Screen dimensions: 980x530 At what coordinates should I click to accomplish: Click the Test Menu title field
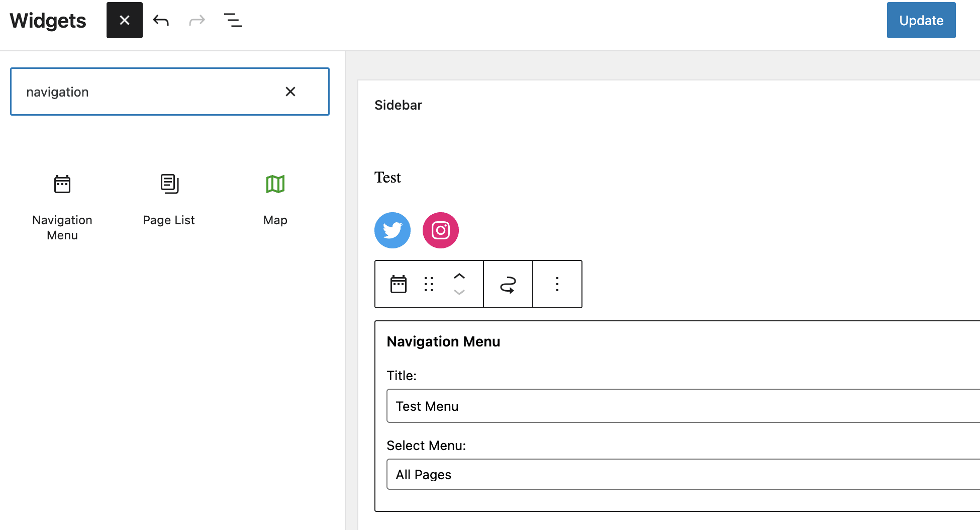coord(603,406)
